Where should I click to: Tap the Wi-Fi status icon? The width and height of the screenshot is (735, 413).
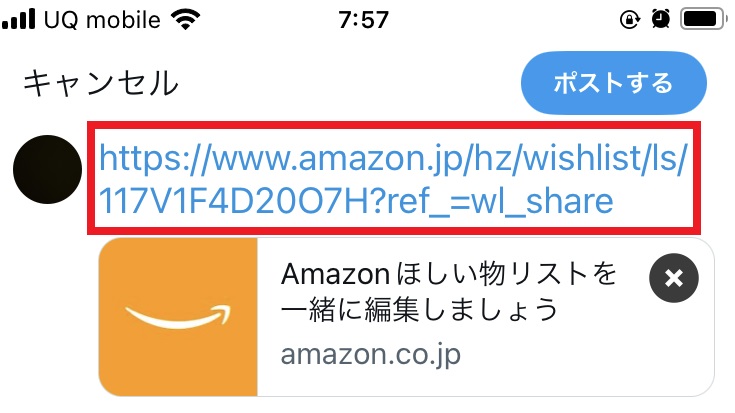pos(186,19)
